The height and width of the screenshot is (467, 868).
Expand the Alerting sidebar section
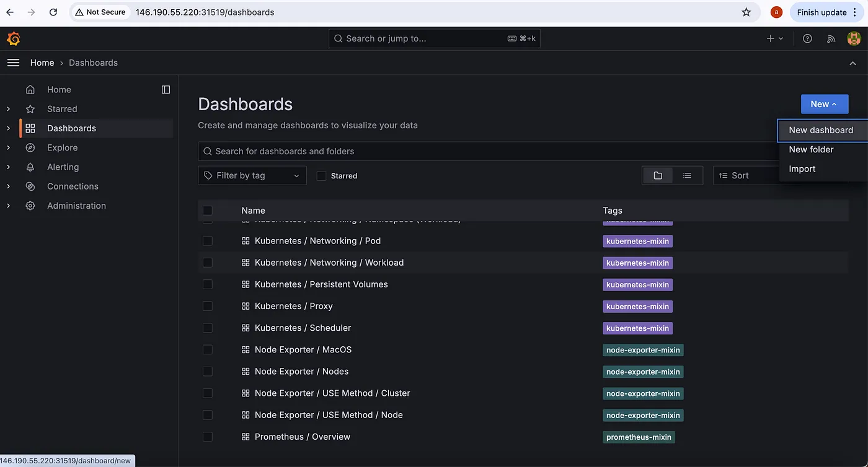click(8, 167)
